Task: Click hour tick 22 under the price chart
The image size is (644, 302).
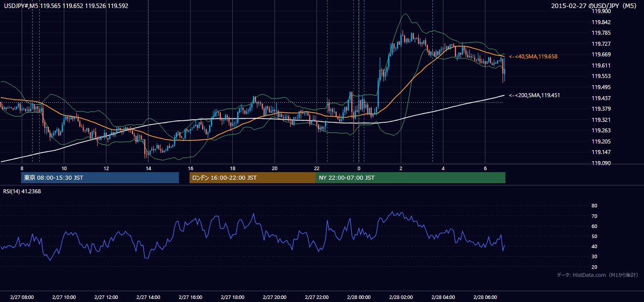Action: [316, 168]
